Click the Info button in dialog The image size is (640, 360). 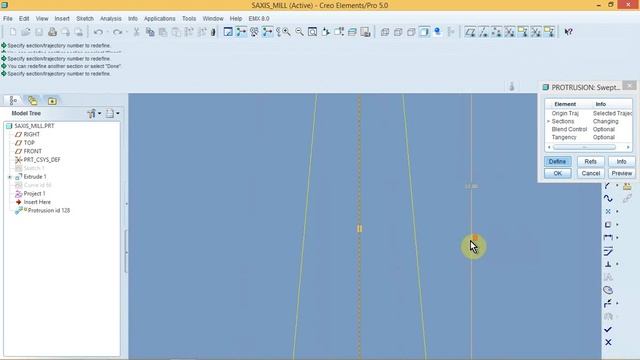pyautogui.click(x=621, y=162)
